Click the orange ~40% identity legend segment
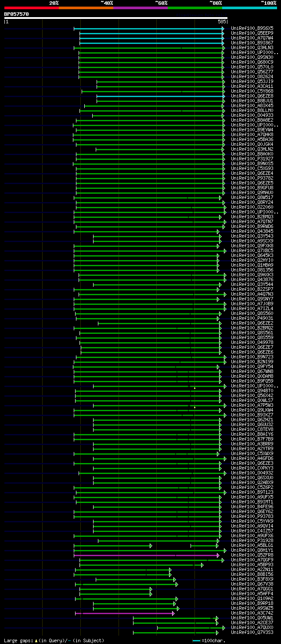This screenshot has height=644, width=281. [x=86, y=8]
